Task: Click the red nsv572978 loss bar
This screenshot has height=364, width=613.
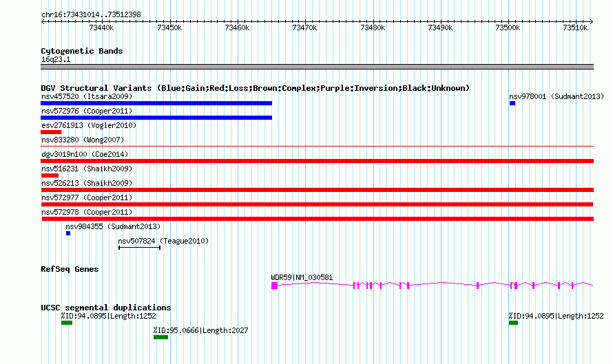Action: [x=318, y=219]
